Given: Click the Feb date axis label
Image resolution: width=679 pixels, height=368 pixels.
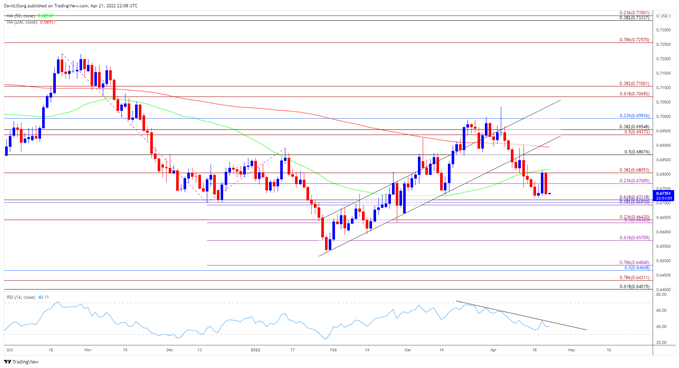Looking at the screenshot, I should point(333,350).
